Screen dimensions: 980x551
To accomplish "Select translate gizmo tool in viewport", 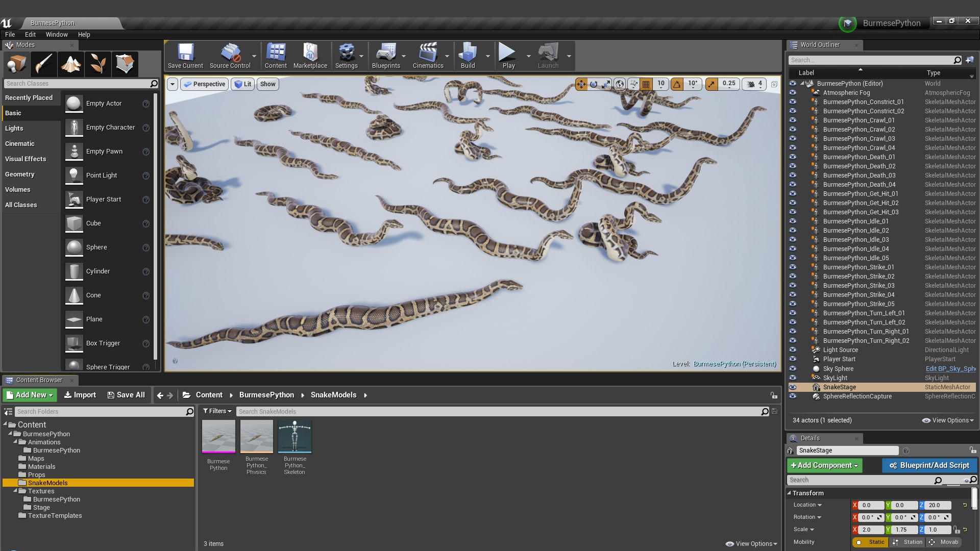I will click(581, 84).
